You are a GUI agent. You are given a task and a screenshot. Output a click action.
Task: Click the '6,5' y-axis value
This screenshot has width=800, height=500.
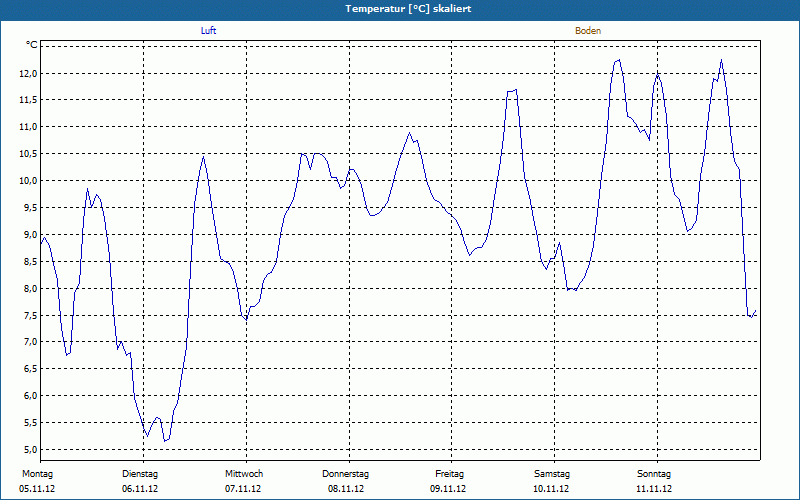[x=30, y=369]
